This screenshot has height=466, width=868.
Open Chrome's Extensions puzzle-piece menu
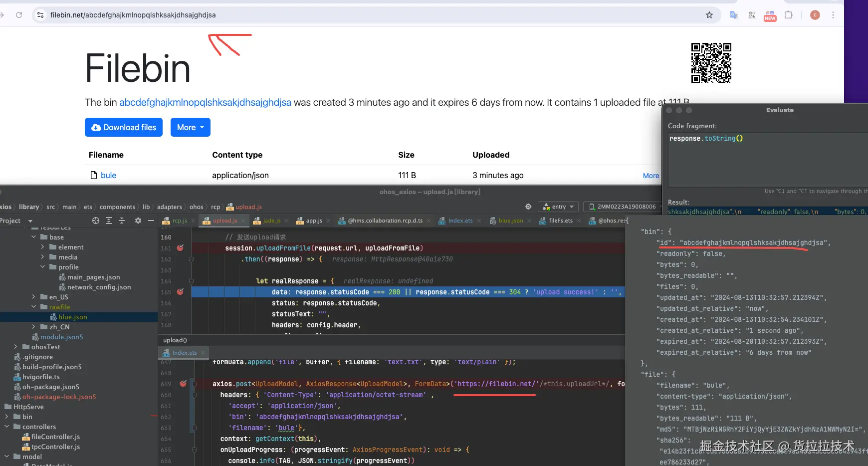tap(789, 15)
